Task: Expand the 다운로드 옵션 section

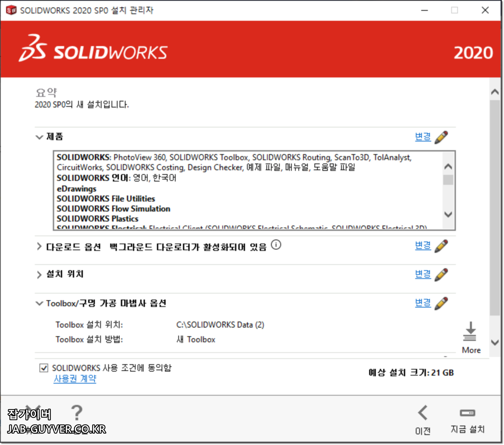Action: click(x=39, y=247)
